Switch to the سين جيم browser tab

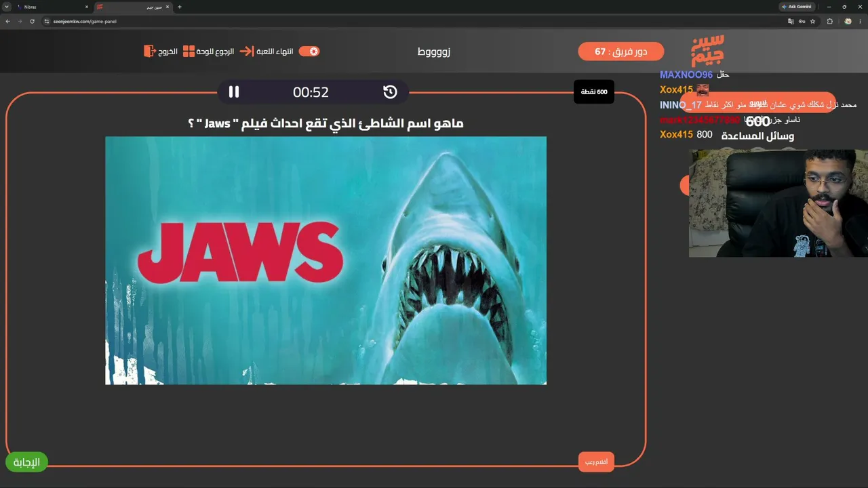132,7
